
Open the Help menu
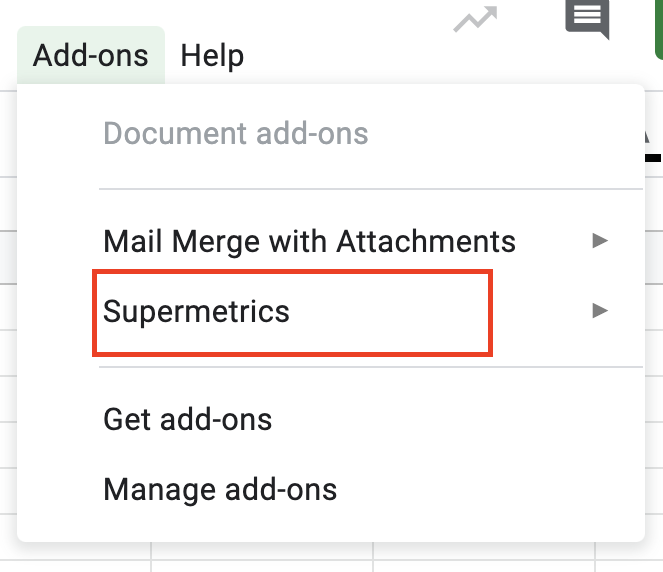pos(212,55)
